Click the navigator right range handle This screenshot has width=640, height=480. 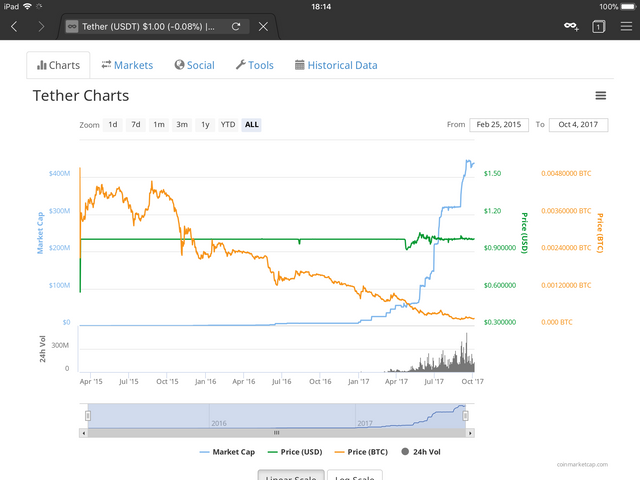pyautogui.click(x=465, y=416)
